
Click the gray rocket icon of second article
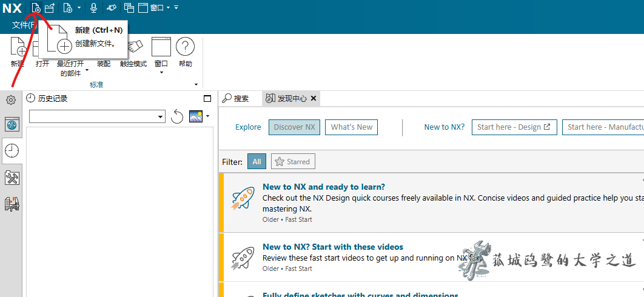243,258
